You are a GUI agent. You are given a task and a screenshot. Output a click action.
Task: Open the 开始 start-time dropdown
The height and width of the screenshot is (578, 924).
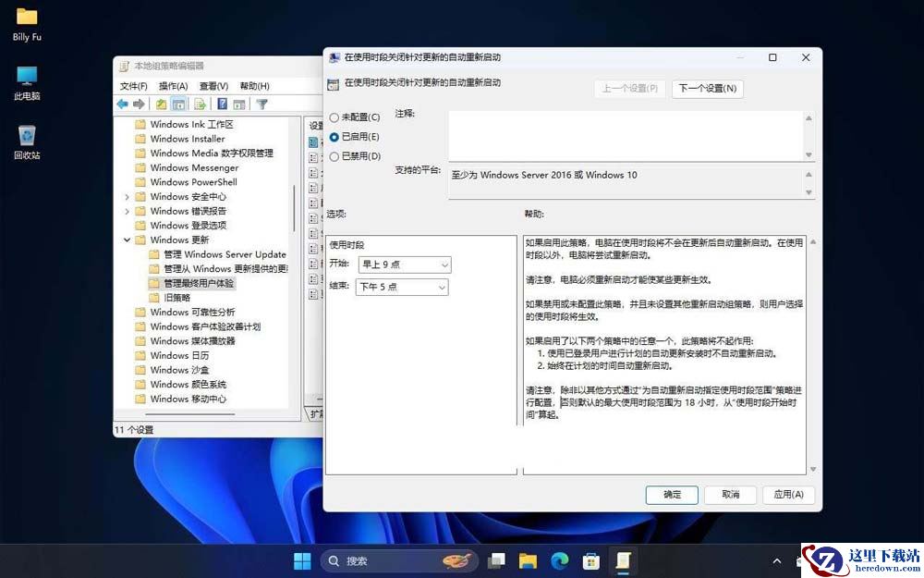[x=405, y=264]
